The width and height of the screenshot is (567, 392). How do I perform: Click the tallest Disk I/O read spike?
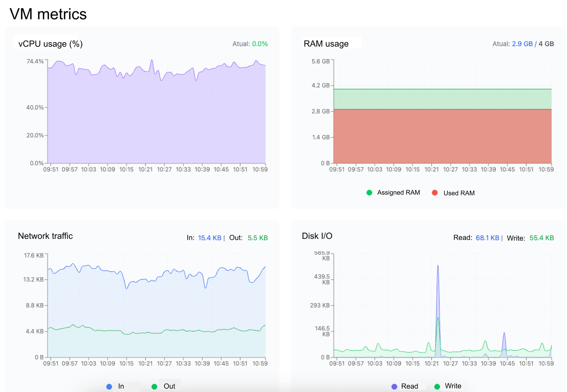pos(438,267)
